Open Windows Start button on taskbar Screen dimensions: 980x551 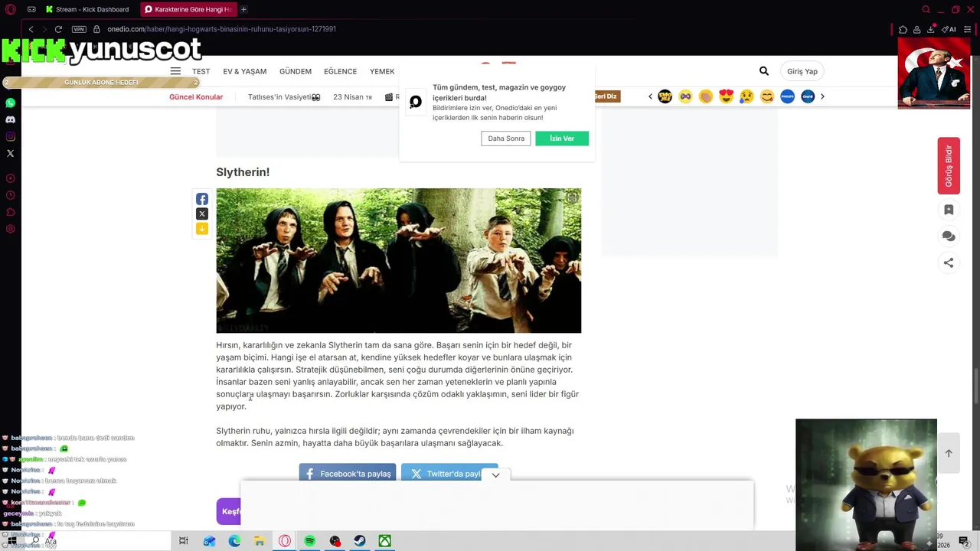coord(11,541)
